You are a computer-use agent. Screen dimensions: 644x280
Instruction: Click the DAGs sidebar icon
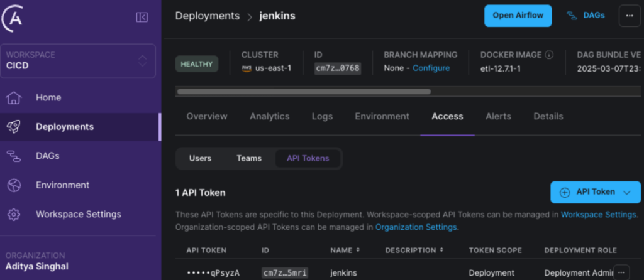click(14, 156)
